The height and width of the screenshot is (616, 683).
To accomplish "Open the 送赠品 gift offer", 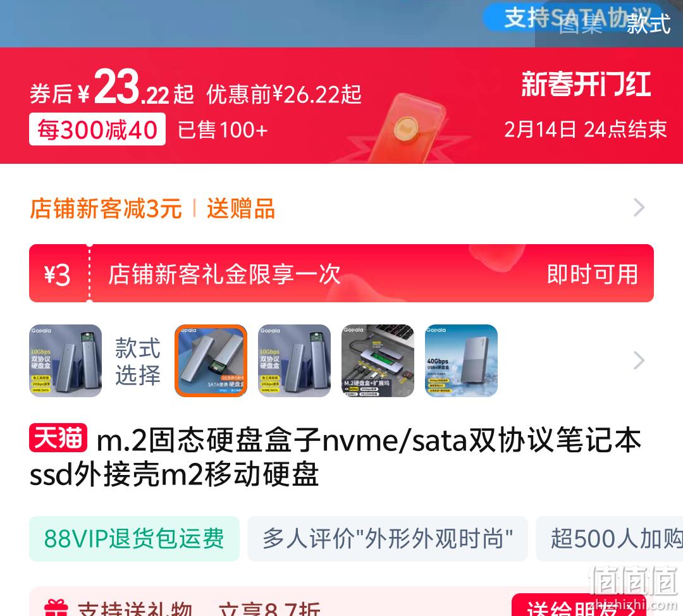I will click(241, 208).
